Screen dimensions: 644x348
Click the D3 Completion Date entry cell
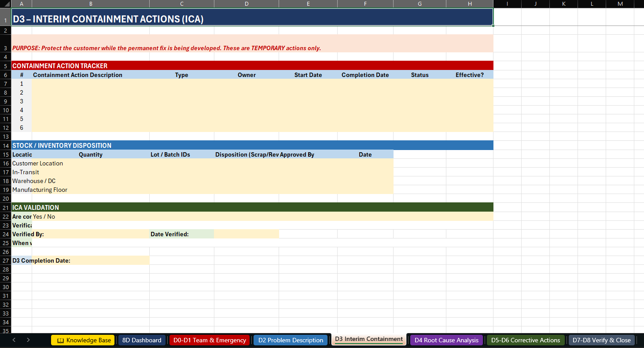coord(90,260)
